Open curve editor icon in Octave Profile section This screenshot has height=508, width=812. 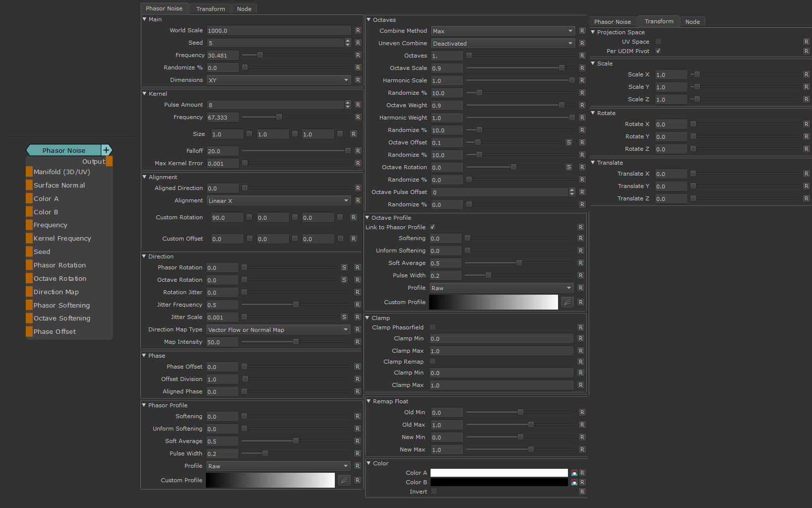tap(567, 302)
